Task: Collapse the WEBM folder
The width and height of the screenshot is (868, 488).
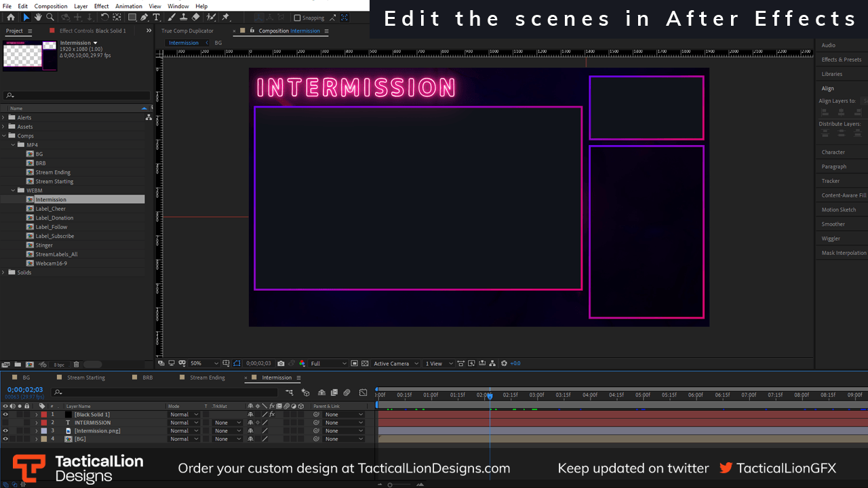Action: (x=13, y=190)
